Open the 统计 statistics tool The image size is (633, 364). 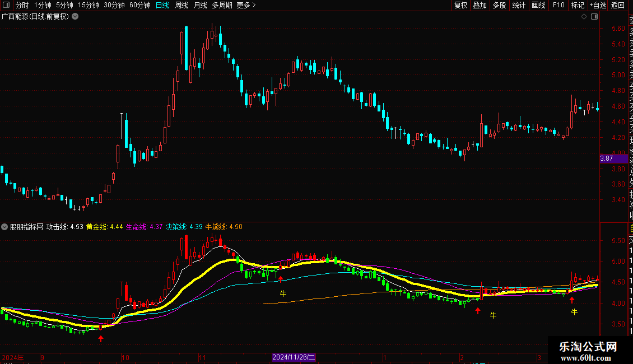[x=519, y=5]
